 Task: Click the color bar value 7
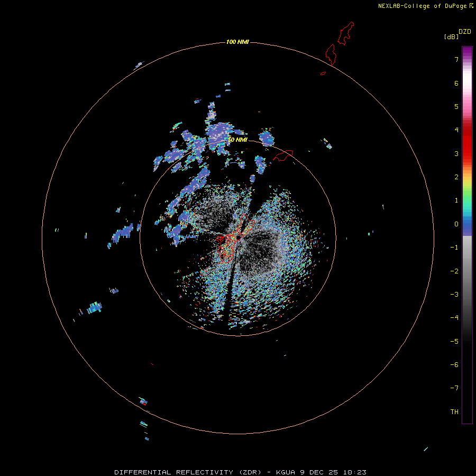(x=456, y=59)
